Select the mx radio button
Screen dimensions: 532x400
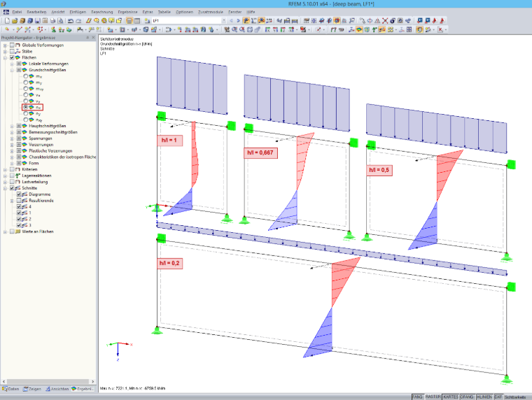[25, 76]
